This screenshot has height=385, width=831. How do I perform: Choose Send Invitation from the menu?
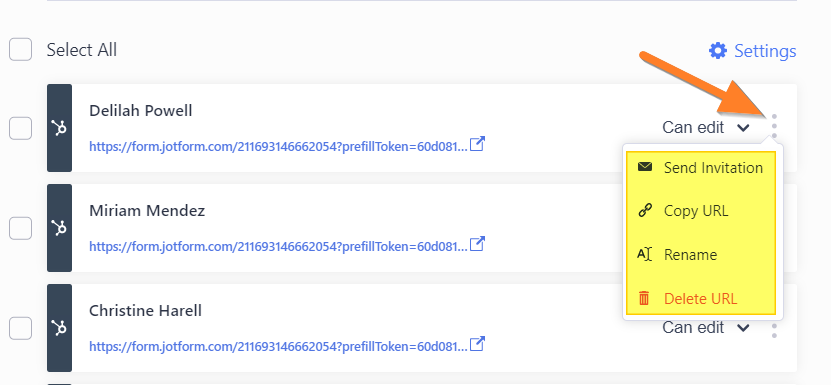701,168
